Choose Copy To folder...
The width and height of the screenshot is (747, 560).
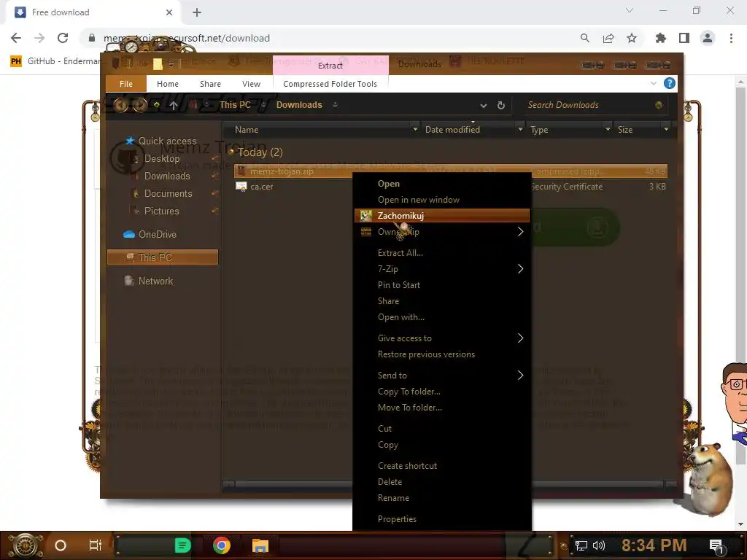click(409, 392)
